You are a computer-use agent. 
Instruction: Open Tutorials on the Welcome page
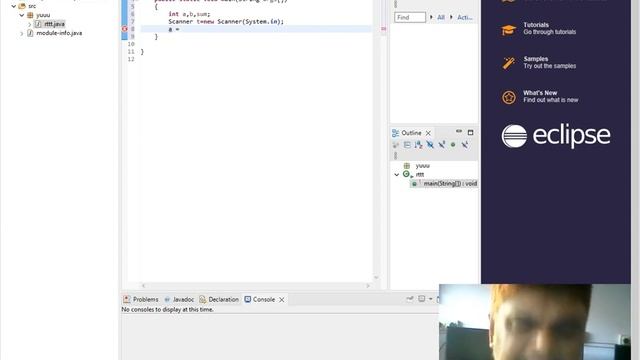click(549, 29)
